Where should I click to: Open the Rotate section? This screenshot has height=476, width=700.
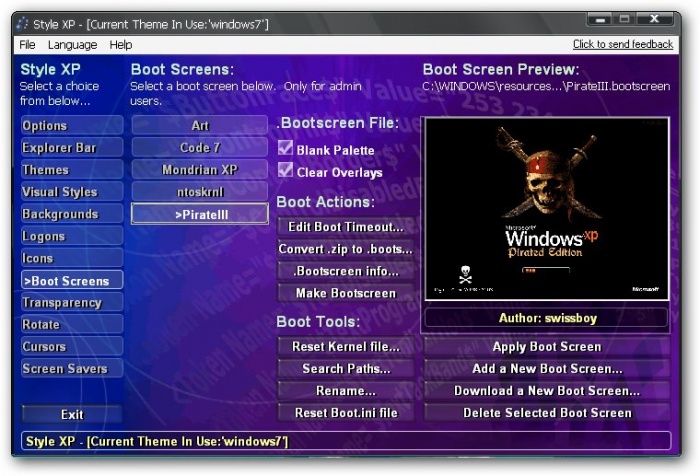coord(72,324)
